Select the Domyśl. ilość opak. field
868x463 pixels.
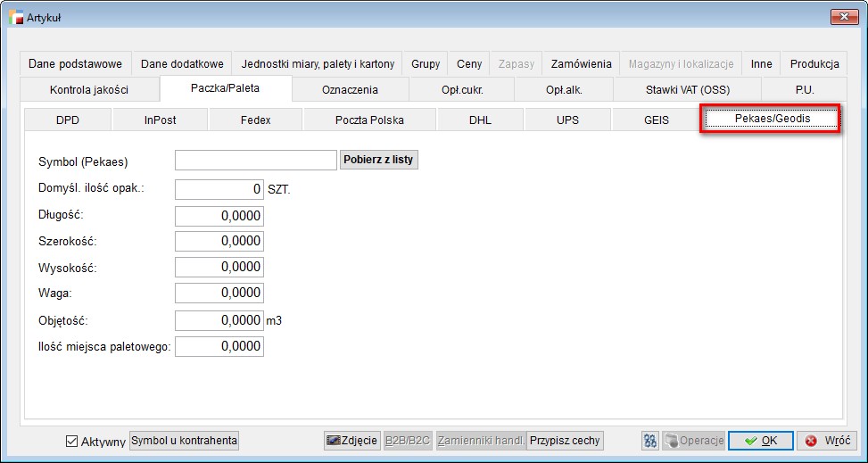click(x=219, y=189)
